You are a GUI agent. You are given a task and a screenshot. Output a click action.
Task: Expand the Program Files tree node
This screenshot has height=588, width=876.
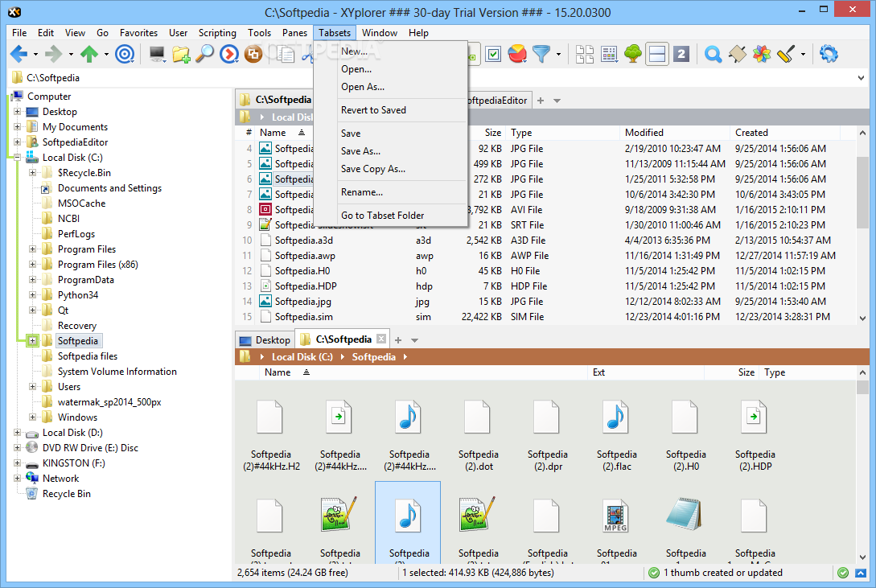coord(32,249)
